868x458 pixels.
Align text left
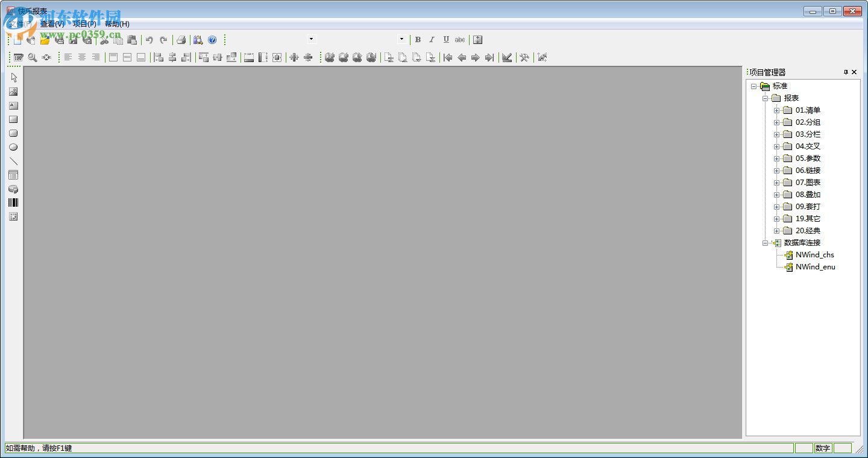[68, 57]
